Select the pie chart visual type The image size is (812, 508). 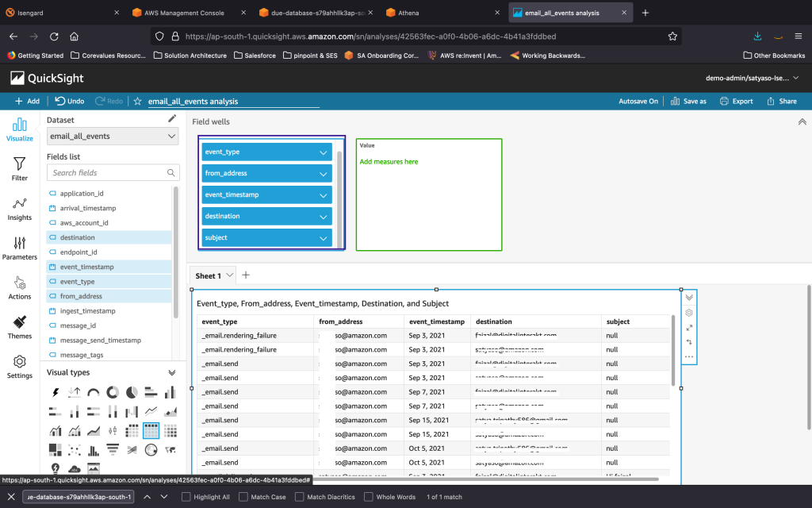[131, 392]
